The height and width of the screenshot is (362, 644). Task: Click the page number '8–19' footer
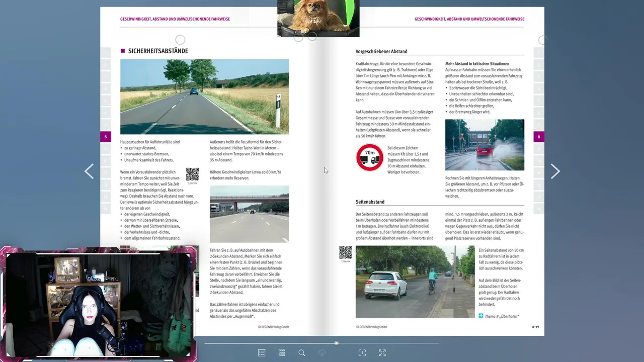[535, 327]
